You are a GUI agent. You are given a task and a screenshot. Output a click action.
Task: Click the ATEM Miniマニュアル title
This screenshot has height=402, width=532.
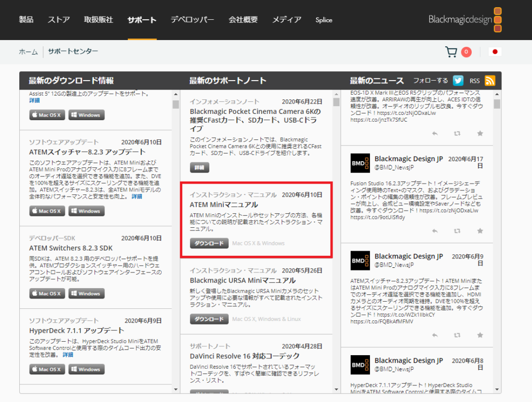coord(224,205)
